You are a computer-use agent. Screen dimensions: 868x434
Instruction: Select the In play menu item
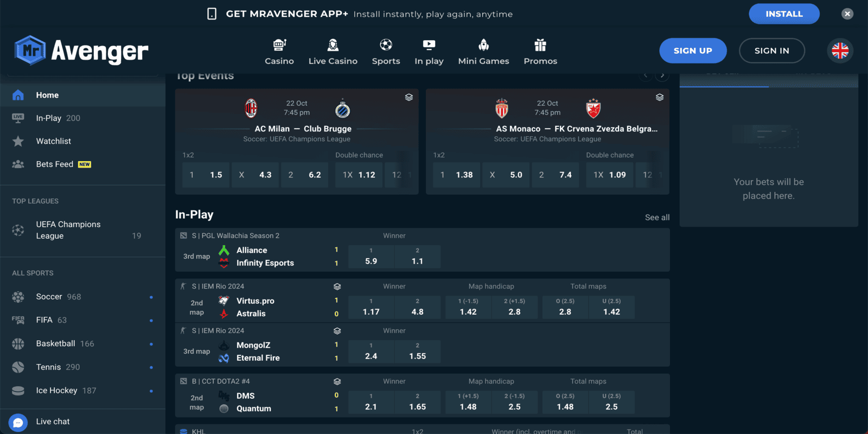[x=429, y=52]
